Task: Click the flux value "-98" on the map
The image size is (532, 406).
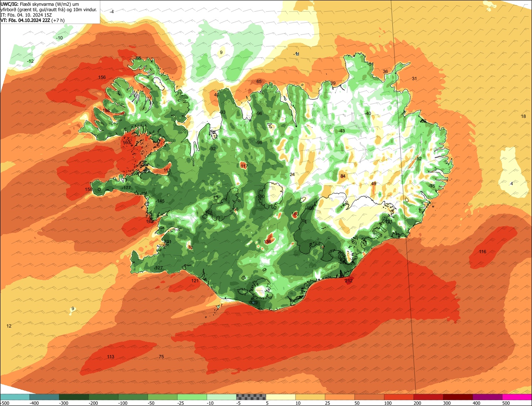Action: (x=259, y=143)
